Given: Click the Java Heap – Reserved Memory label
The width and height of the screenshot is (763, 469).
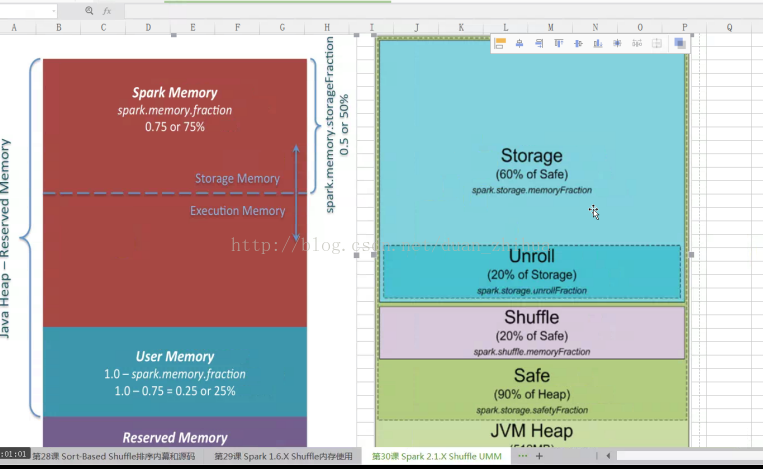Looking at the screenshot, I should (x=5, y=238).
